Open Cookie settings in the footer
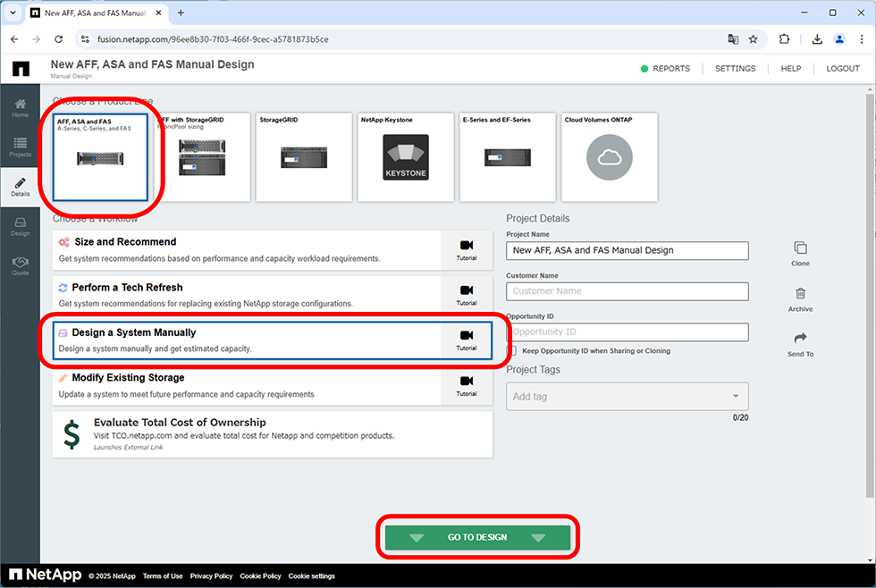 point(312,575)
